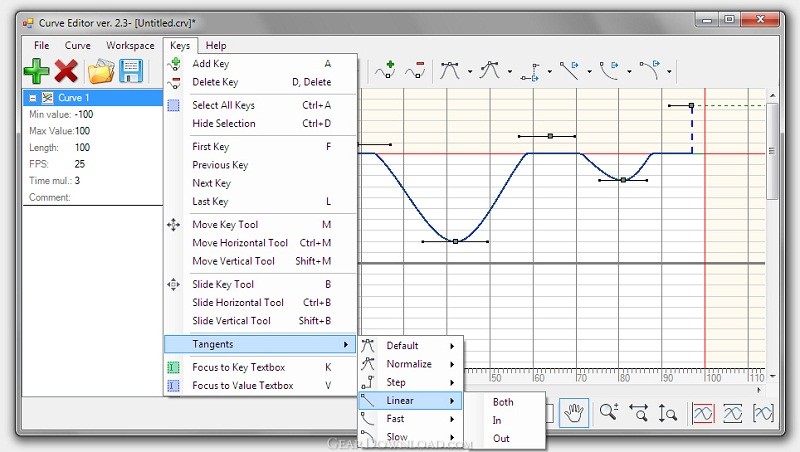Choose Slide Vertical Tool

point(260,321)
